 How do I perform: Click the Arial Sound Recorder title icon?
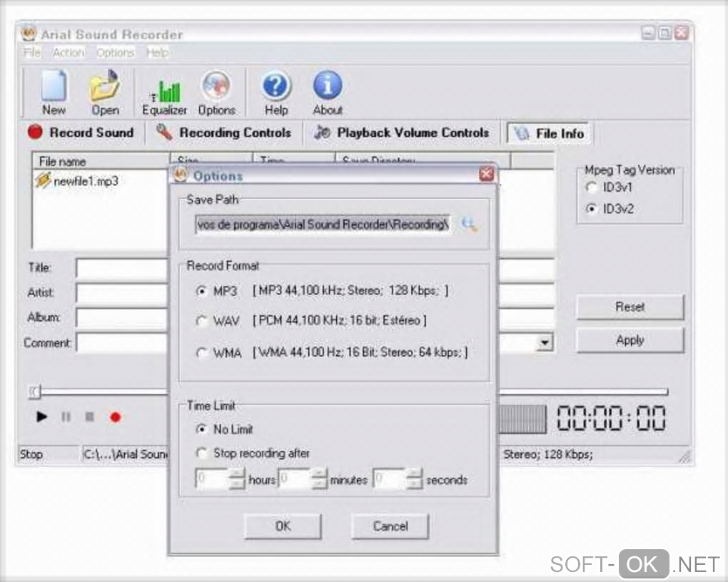click(29, 34)
